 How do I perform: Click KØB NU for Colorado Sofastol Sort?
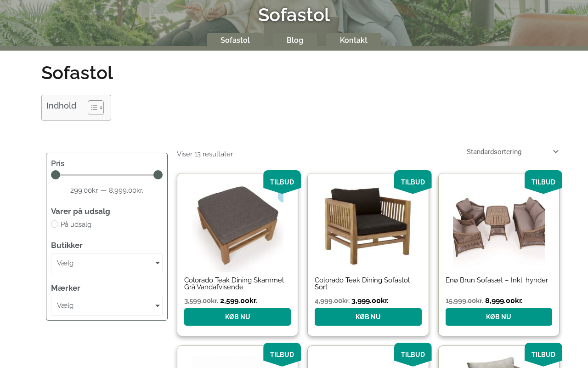point(368,317)
